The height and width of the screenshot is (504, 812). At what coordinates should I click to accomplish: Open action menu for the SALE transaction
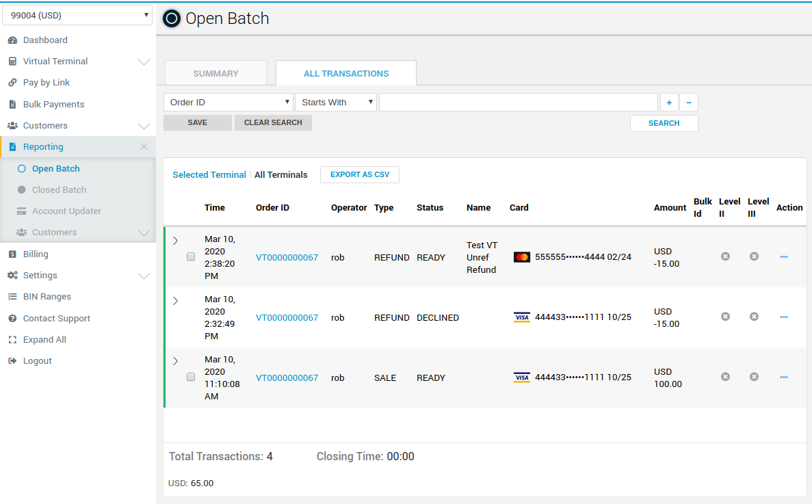click(783, 377)
